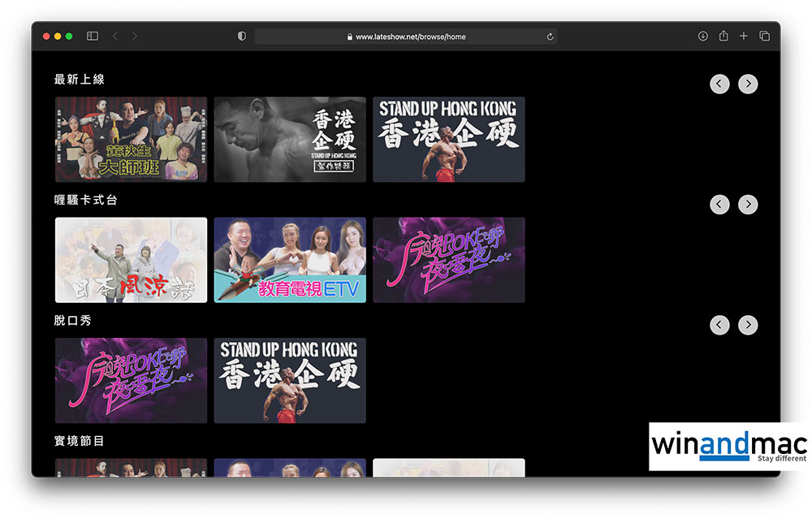Show the tab overview

coord(764,36)
